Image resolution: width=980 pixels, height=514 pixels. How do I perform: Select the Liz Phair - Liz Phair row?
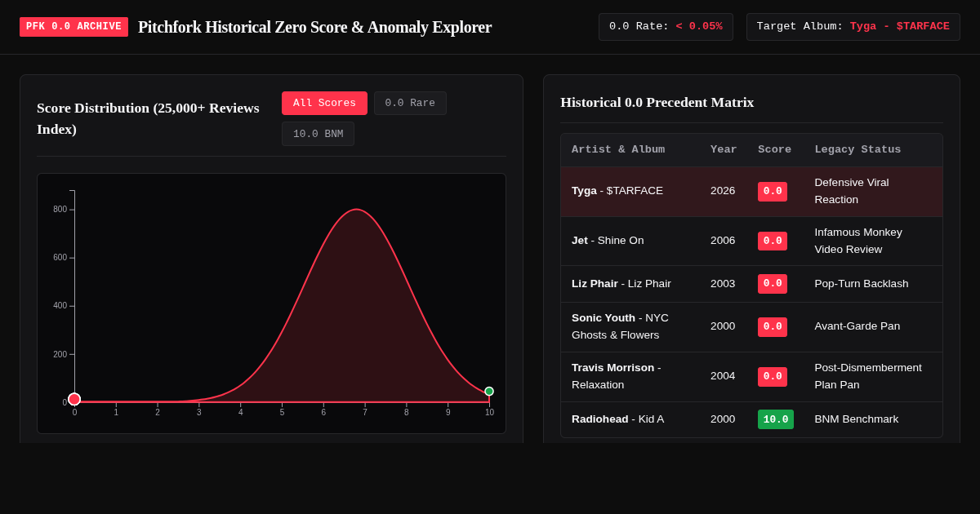pyautogui.click(x=751, y=284)
